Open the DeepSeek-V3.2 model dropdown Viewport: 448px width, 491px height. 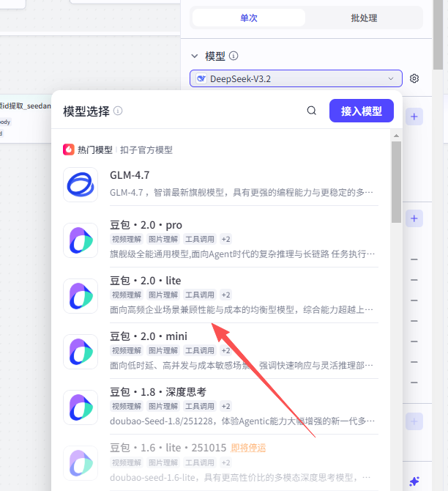pyautogui.click(x=296, y=78)
